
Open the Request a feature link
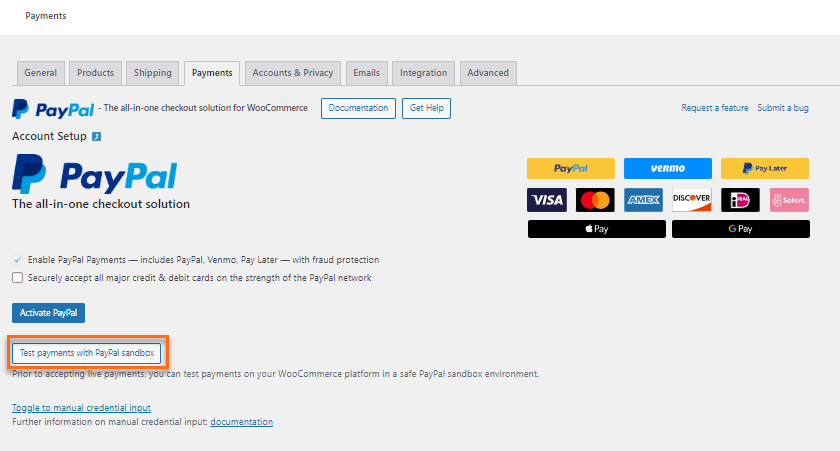click(715, 108)
